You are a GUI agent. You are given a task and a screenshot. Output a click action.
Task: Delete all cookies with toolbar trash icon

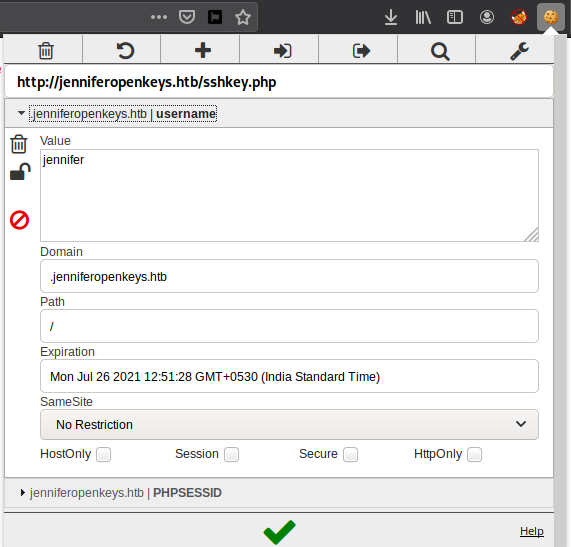click(x=46, y=51)
